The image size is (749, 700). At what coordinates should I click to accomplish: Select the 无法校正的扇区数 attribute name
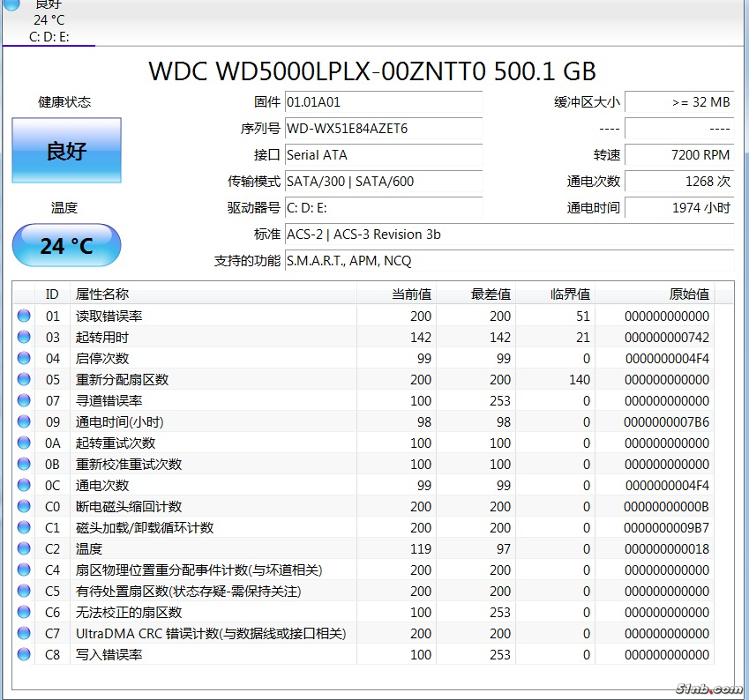click(x=129, y=612)
